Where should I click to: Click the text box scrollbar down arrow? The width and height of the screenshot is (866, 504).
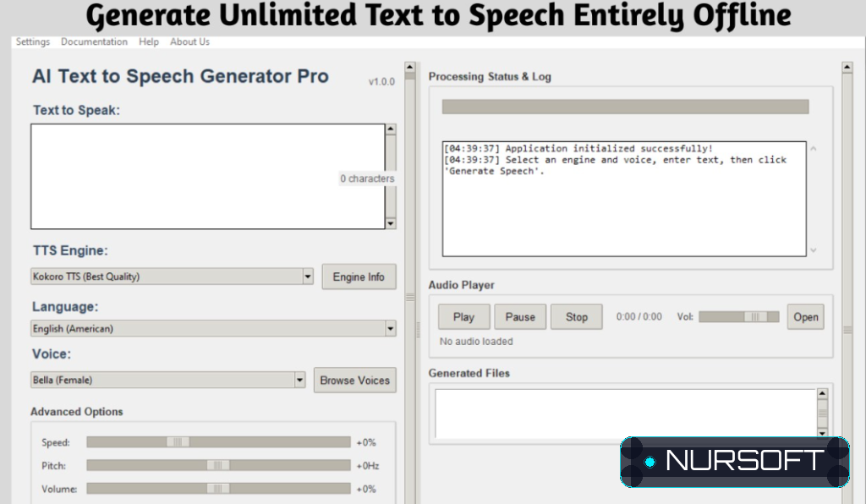tap(391, 223)
